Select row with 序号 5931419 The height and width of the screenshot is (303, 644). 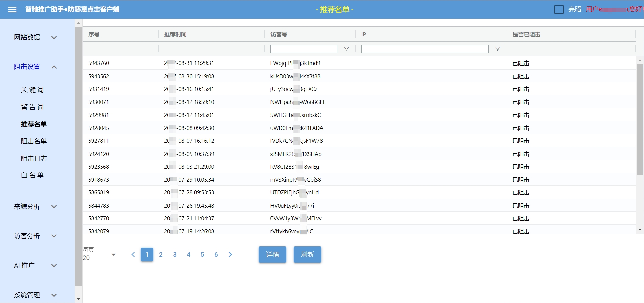click(x=359, y=89)
